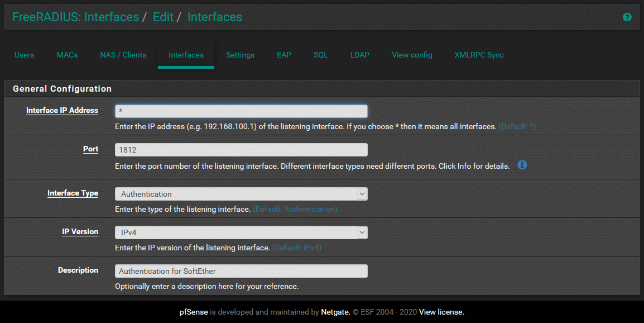Switch to the Users tab
Screen dimensions: 644x323
(24, 55)
